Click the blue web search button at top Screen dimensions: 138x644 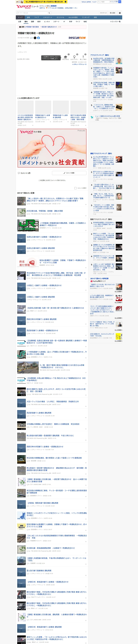[120, 2]
